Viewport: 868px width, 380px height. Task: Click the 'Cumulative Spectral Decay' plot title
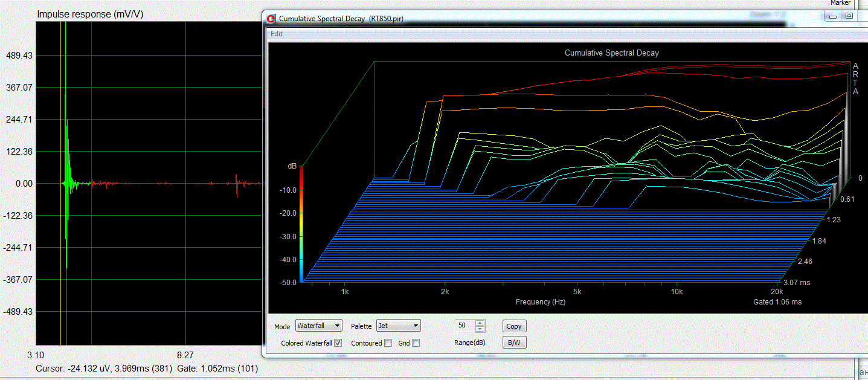(x=611, y=53)
